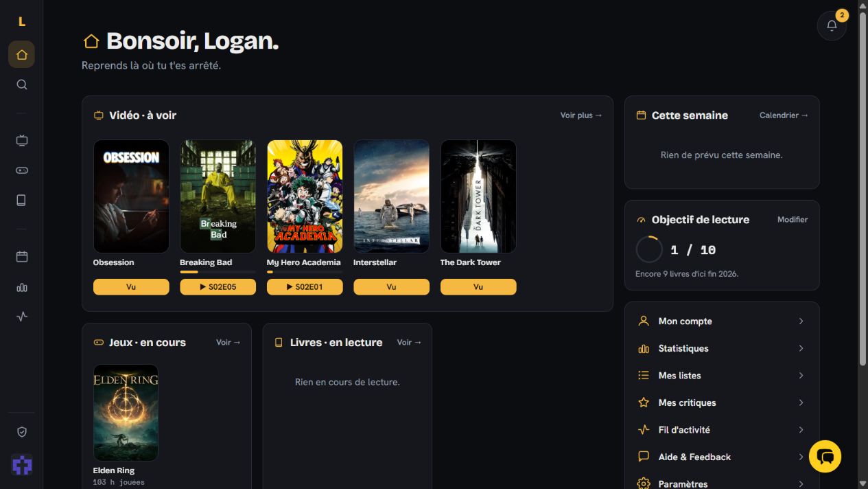Open the search icon in sidebar

[x=21, y=84]
